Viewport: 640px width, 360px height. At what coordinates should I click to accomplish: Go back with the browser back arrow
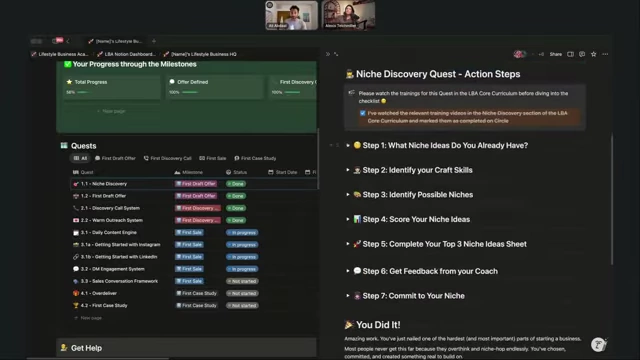(68, 41)
